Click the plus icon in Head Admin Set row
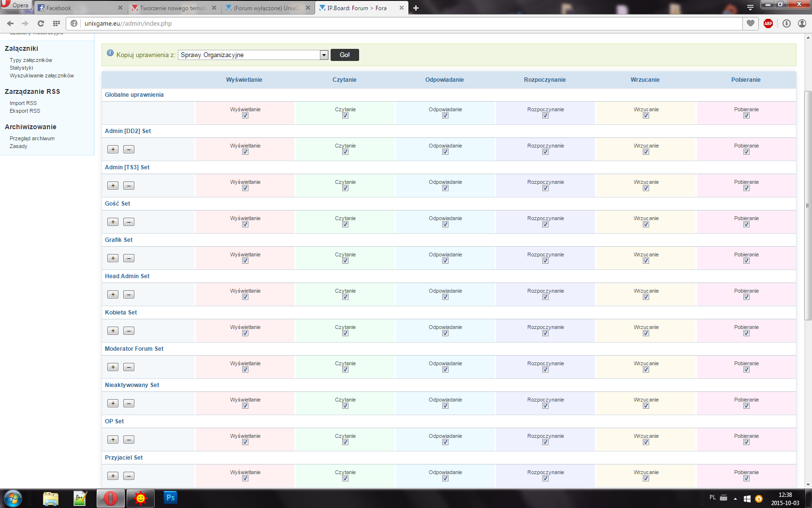Viewport: 812px width, 508px height. coord(113,295)
